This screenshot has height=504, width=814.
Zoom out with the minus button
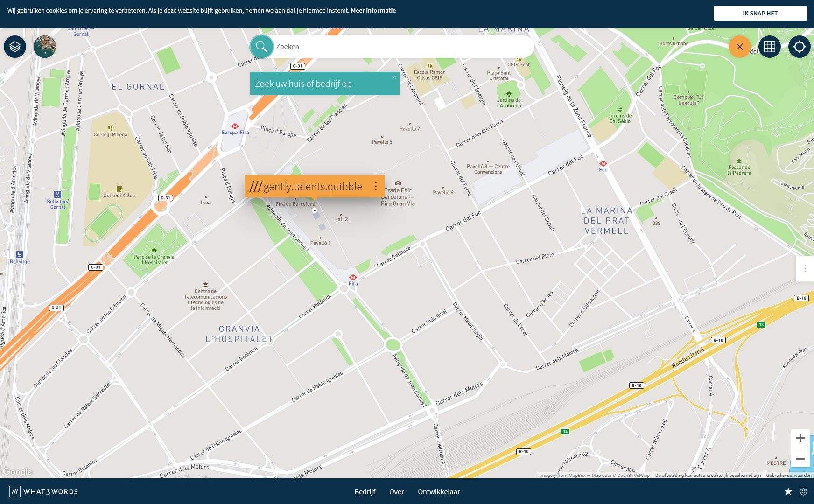tap(800, 459)
